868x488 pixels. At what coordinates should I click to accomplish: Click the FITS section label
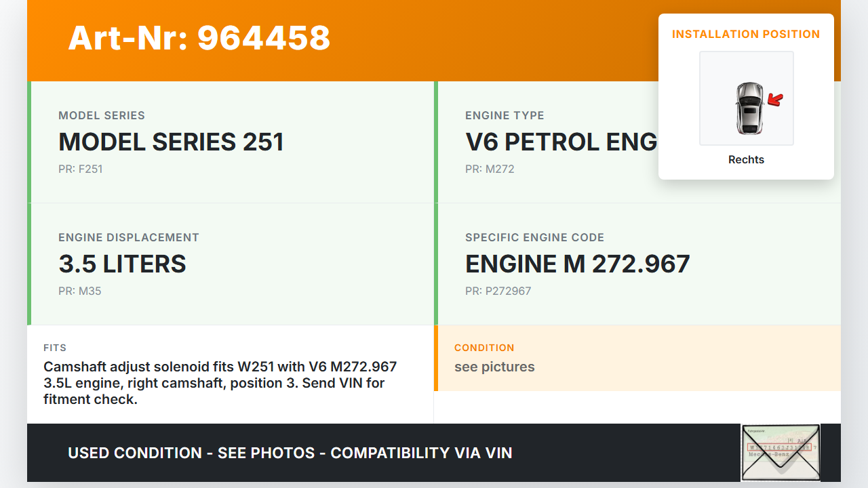55,348
